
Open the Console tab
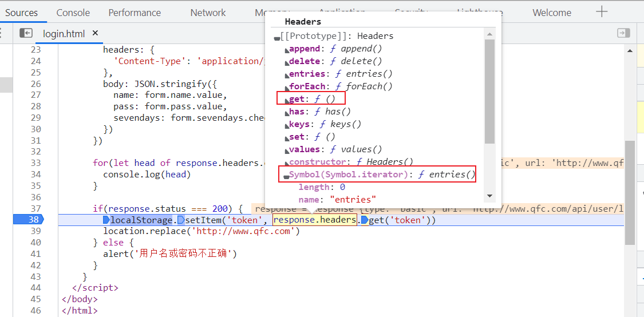tap(73, 13)
